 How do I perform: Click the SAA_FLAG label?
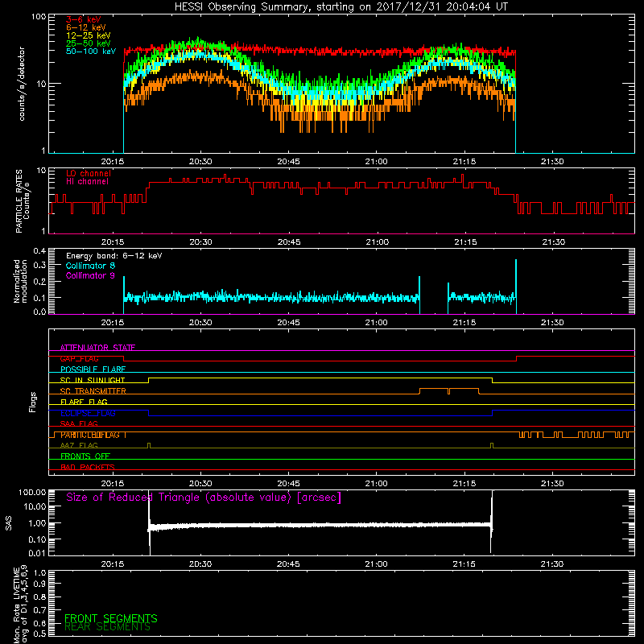(x=79, y=423)
